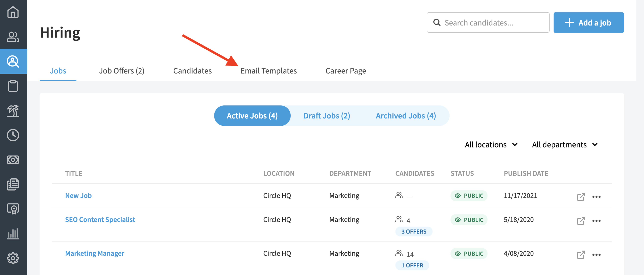Image resolution: width=644 pixels, height=275 pixels.
Task: Open the New Job listing link
Action: pyautogui.click(x=78, y=195)
